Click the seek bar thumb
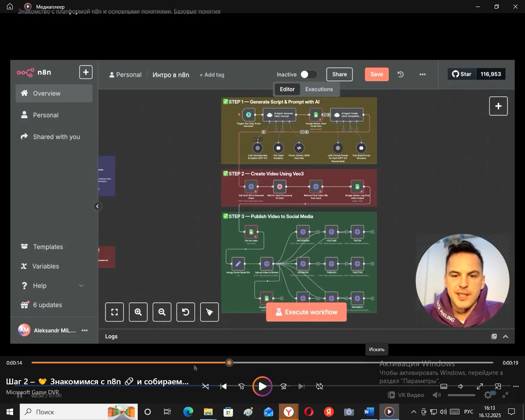 tap(229, 363)
